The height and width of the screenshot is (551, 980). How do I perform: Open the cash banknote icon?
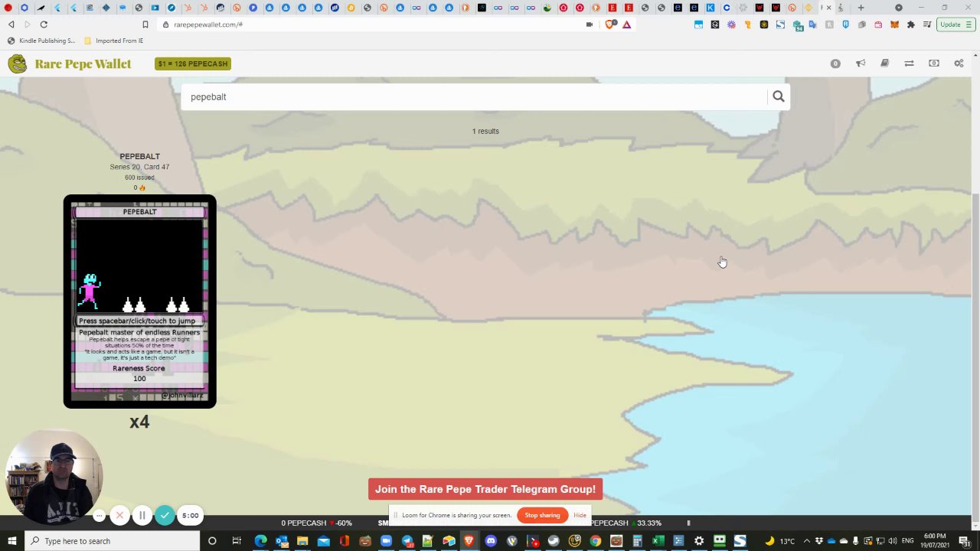tap(934, 64)
